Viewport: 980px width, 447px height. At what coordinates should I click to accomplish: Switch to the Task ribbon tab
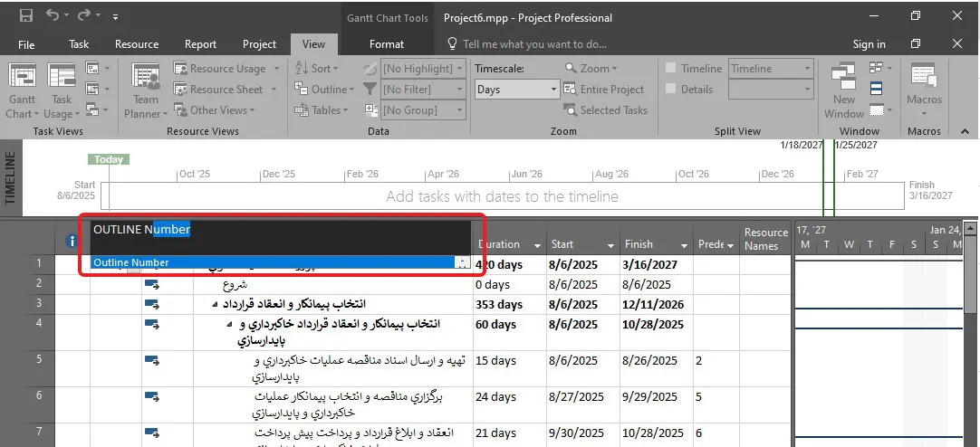79,44
